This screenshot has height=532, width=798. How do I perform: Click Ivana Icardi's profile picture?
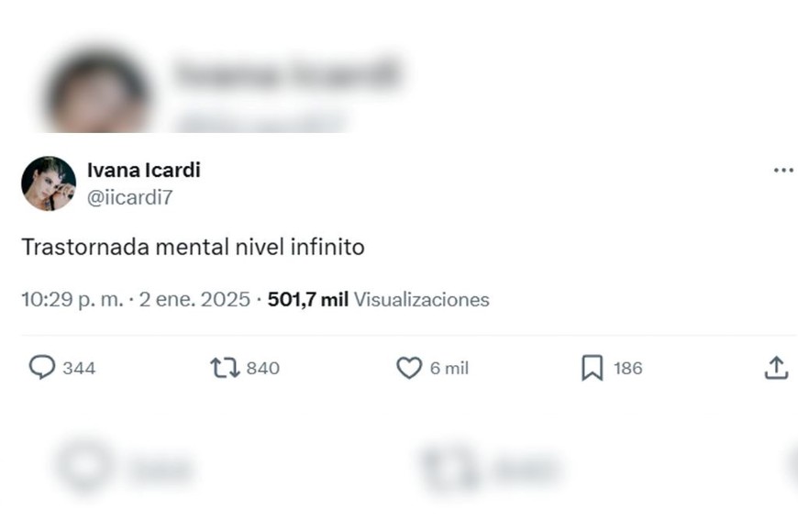(x=49, y=183)
